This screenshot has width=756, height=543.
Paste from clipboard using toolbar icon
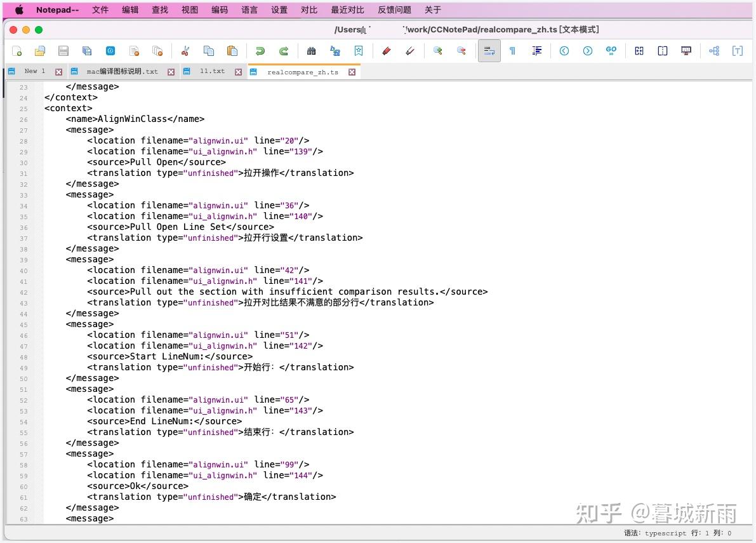[x=232, y=51]
